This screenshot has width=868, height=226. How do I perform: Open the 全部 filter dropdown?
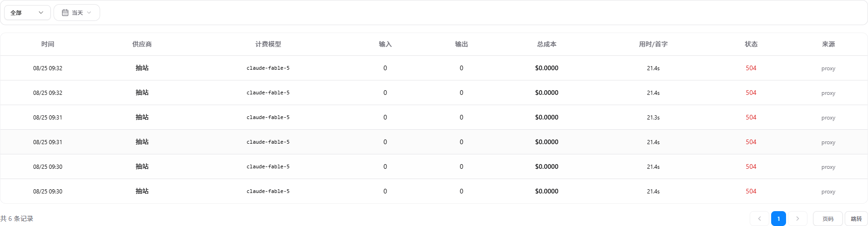tap(27, 13)
